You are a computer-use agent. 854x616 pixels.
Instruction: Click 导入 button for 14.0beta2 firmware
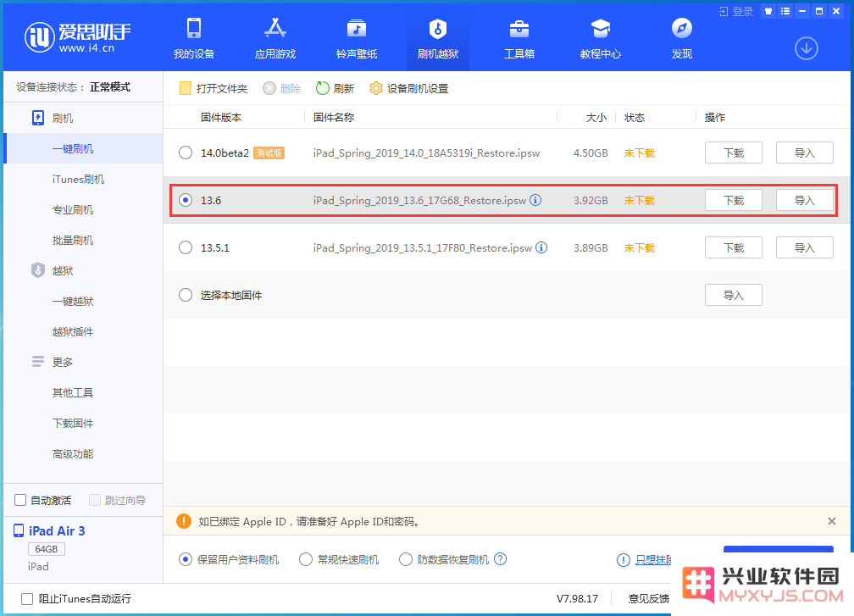point(805,153)
